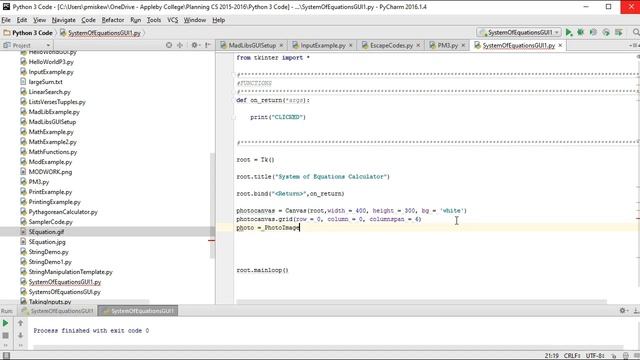This screenshot has height=360, width=640.
Task: Open the Code menu
Action: pyautogui.click(x=88, y=20)
